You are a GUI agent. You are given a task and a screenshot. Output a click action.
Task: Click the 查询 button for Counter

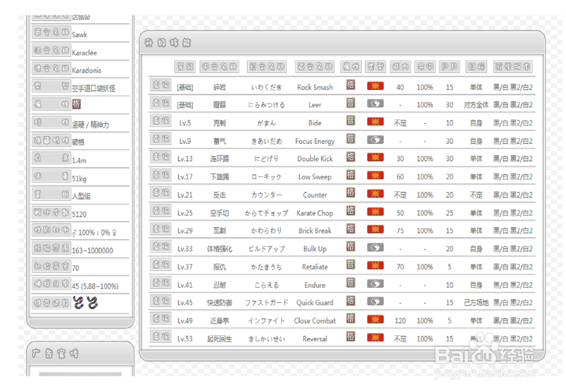pyautogui.click(x=161, y=193)
